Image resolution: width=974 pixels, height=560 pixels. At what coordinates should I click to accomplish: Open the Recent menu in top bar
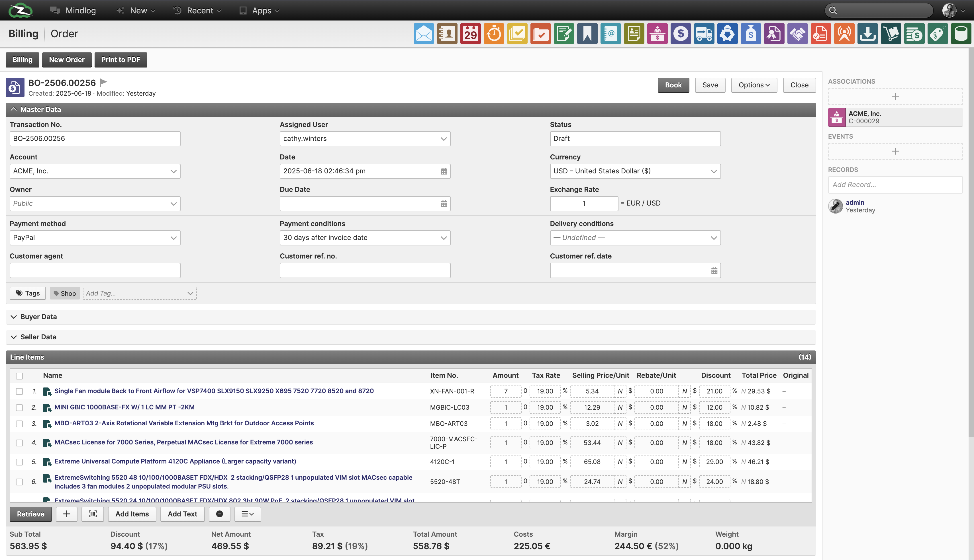point(197,10)
